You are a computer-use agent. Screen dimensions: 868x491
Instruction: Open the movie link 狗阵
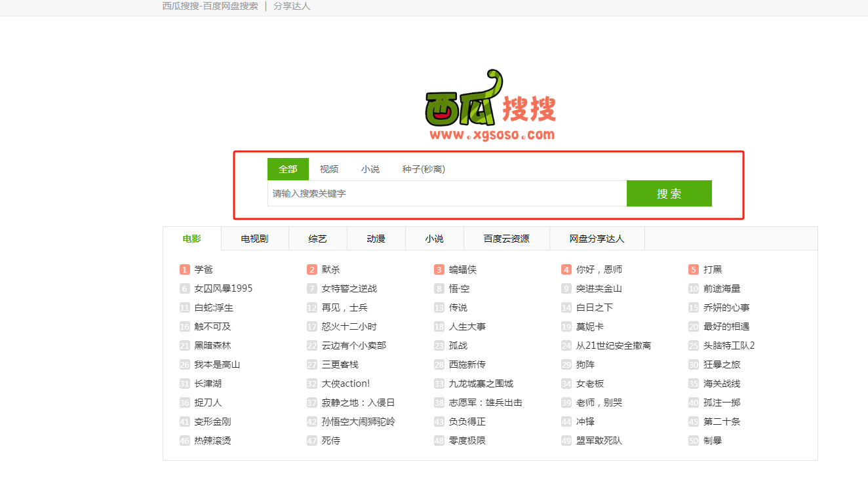(x=585, y=364)
